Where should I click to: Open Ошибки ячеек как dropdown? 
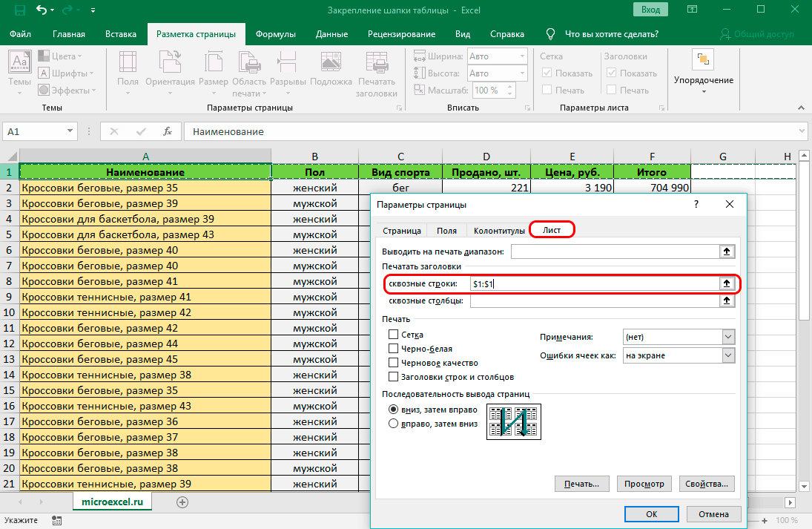pyautogui.click(x=729, y=355)
